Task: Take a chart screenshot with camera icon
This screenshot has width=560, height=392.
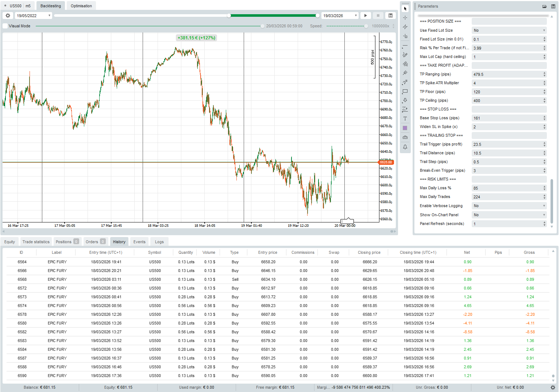Action: point(405,137)
